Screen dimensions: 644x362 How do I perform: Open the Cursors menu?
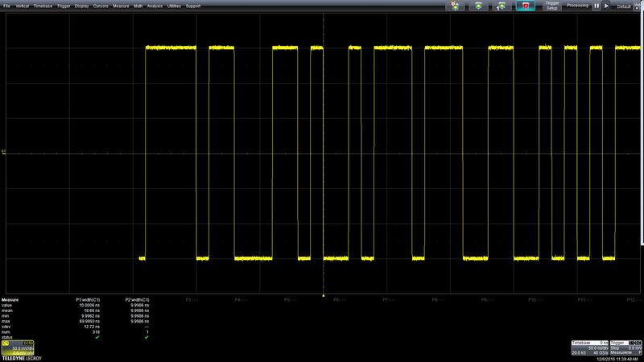[x=101, y=6]
